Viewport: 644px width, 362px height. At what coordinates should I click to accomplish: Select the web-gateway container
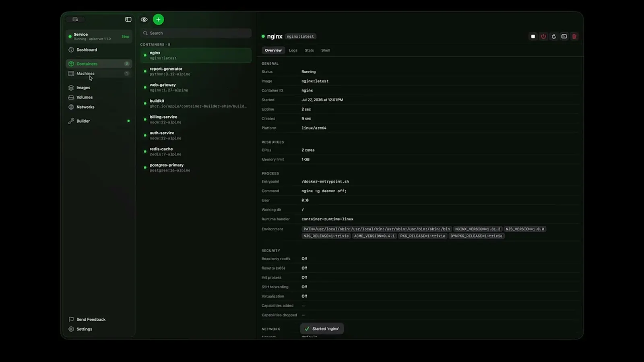(x=196, y=87)
